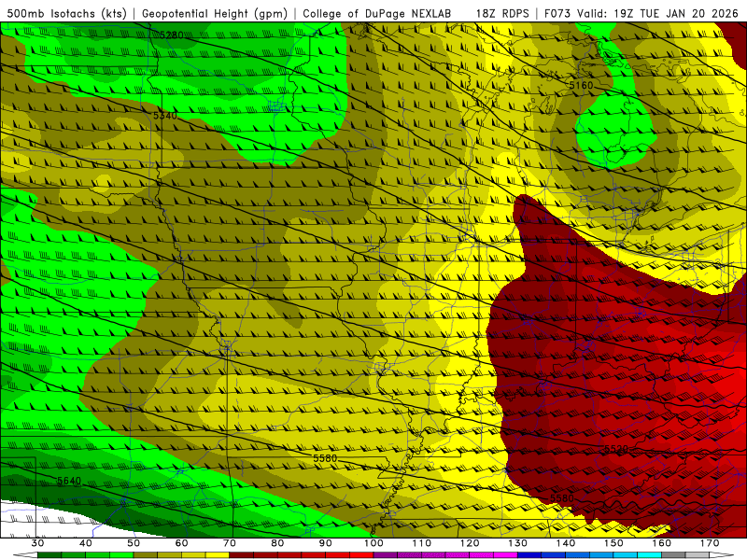Click the 5520 height contour label
This screenshot has width=747, height=560.
616,449
